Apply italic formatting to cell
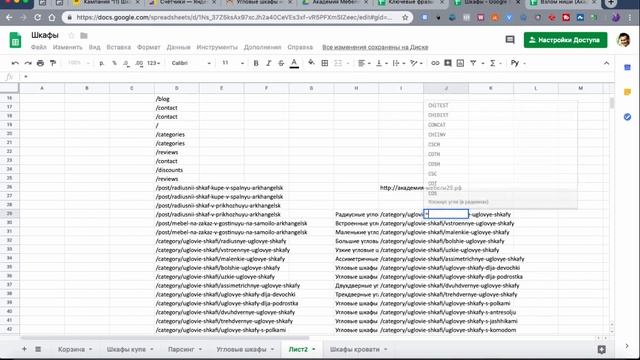The width and height of the screenshot is (640, 360). click(269, 63)
